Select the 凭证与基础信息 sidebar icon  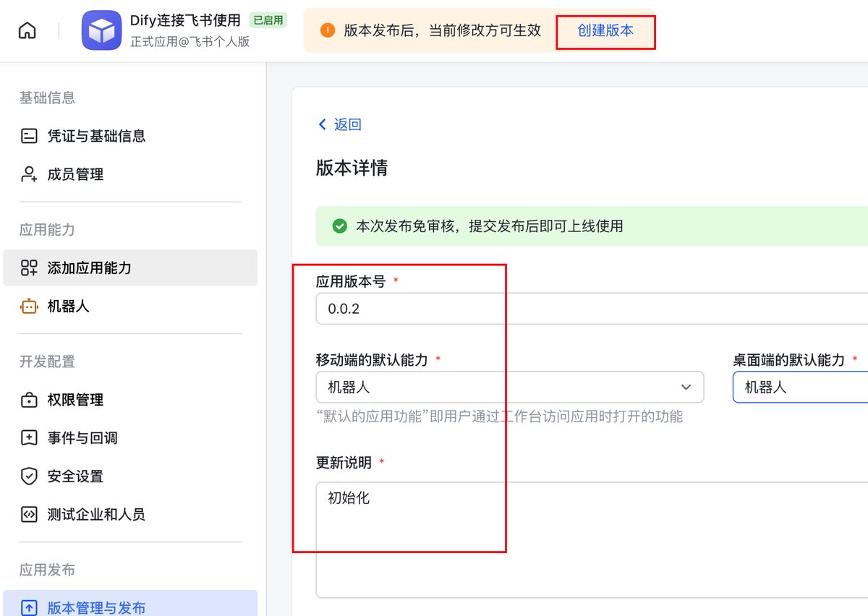[29, 135]
